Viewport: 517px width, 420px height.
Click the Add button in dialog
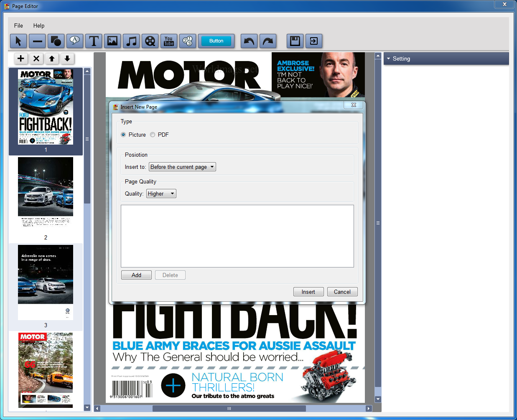(136, 275)
